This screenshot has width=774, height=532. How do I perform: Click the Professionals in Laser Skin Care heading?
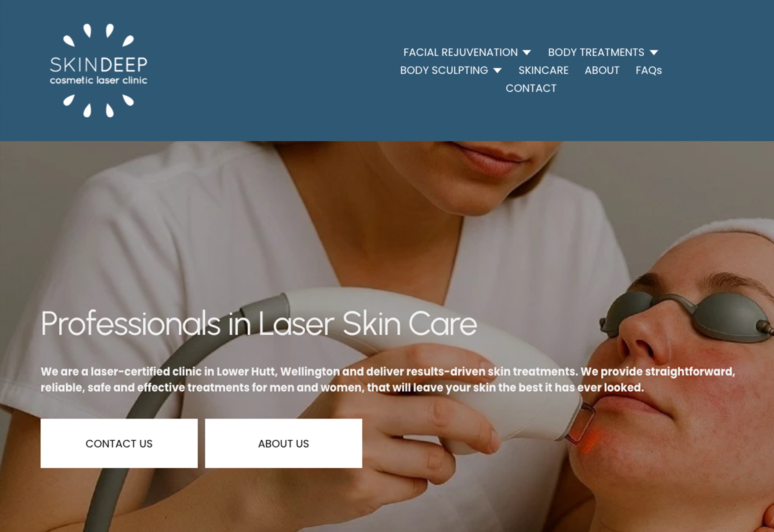pos(259,324)
